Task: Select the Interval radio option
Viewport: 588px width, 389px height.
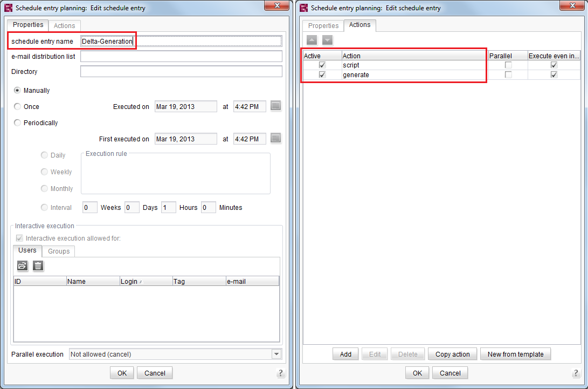Action: [x=44, y=207]
